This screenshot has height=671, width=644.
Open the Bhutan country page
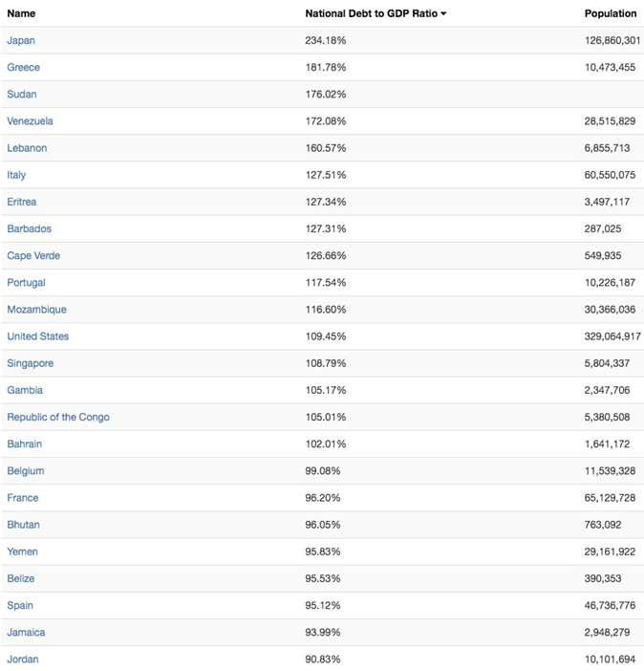[23, 525]
